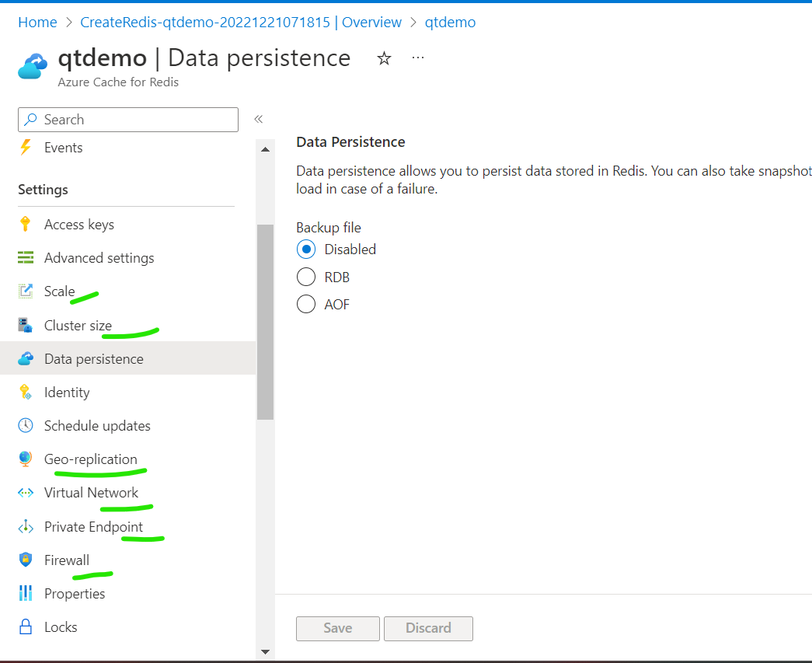Screen dimensions: 812x663
Task: Click the Access keys key icon
Action: (x=26, y=225)
